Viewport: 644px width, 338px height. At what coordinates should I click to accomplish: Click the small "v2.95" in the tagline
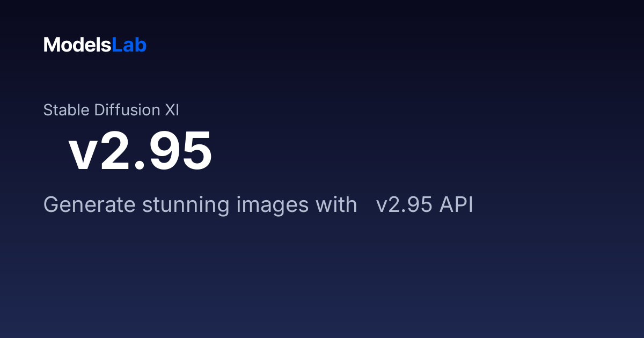coord(405,205)
